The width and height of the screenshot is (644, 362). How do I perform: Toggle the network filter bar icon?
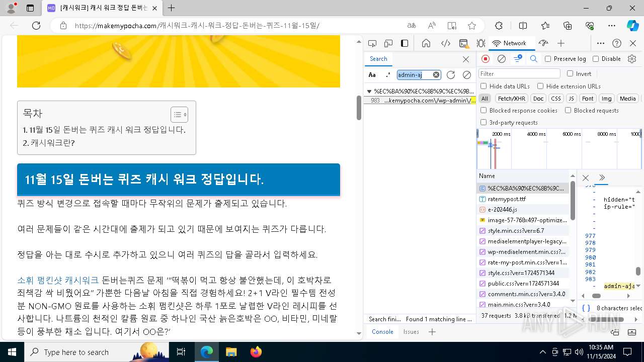(x=518, y=59)
